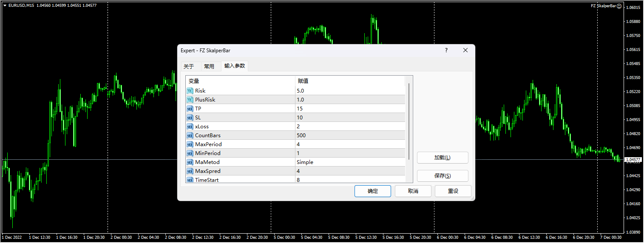The width and height of the screenshot is (644, 243).
Task: Click the Risk parameter type icon
Action: pos(190,90)
